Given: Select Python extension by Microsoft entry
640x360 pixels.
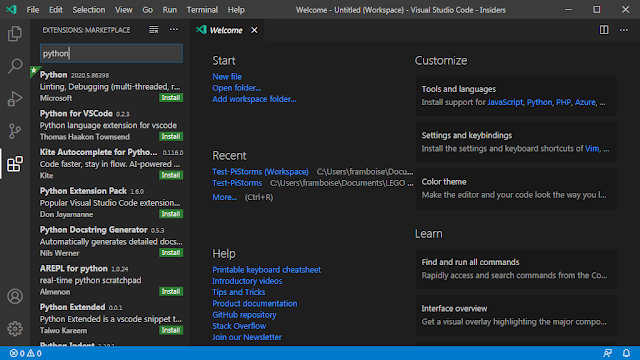Looking at the screenshot, I should (x=110, y=86).
